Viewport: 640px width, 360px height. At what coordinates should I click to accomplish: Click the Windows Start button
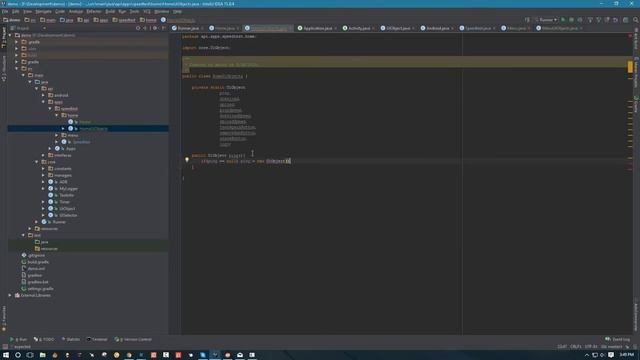(x=6, y=355)
